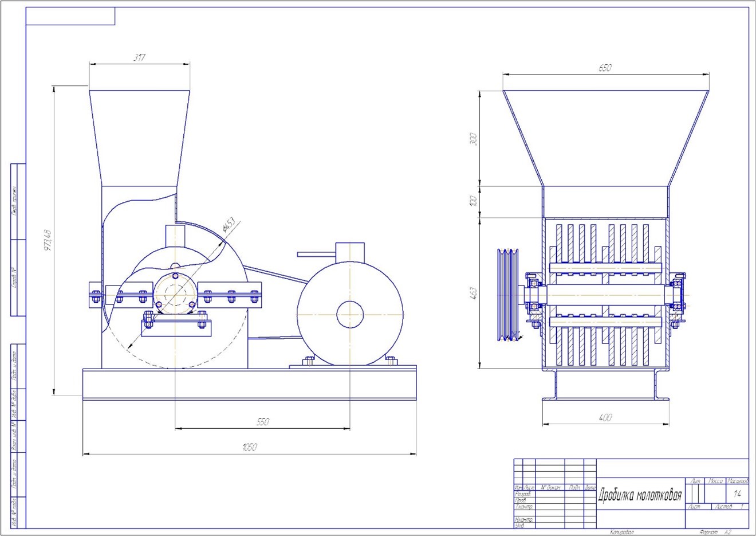
Task: Click the № докум. column header
Action: click(550, 488)
